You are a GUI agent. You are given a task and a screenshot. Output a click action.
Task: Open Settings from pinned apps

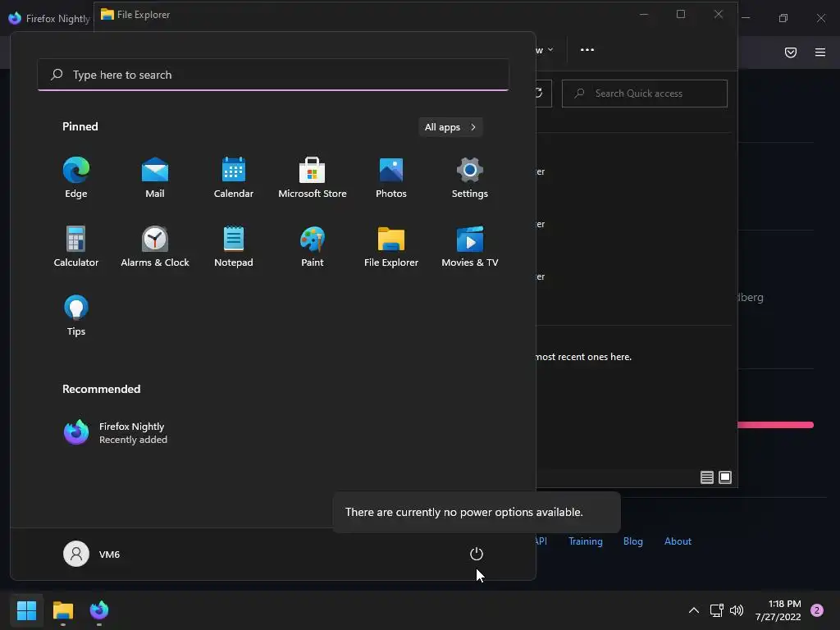coord(470,177)
